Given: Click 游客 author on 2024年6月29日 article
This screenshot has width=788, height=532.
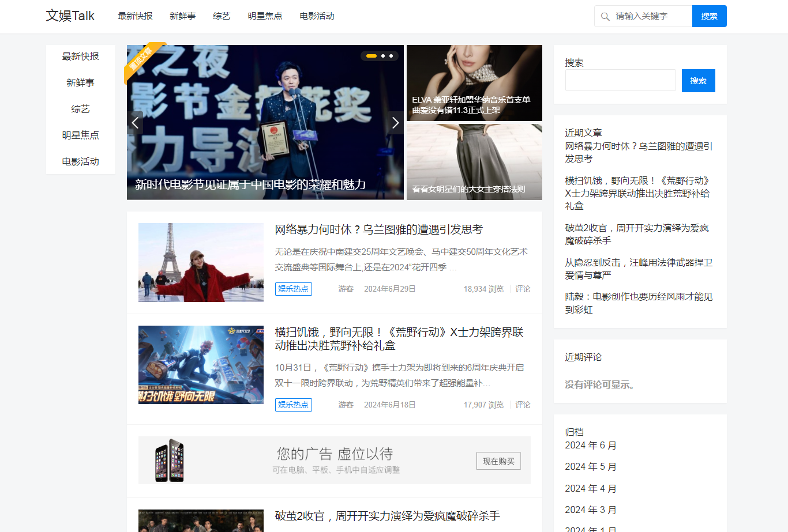Looking at the screenshot, I should click(346, 289).
